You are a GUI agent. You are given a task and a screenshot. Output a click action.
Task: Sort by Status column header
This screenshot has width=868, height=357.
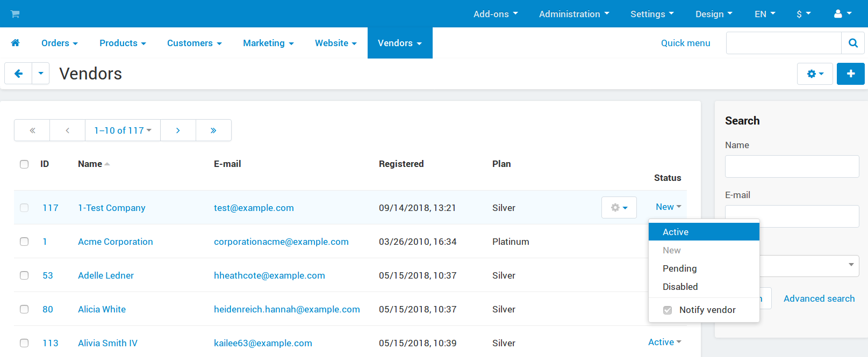pyautogui.click(x=668, y=178)
